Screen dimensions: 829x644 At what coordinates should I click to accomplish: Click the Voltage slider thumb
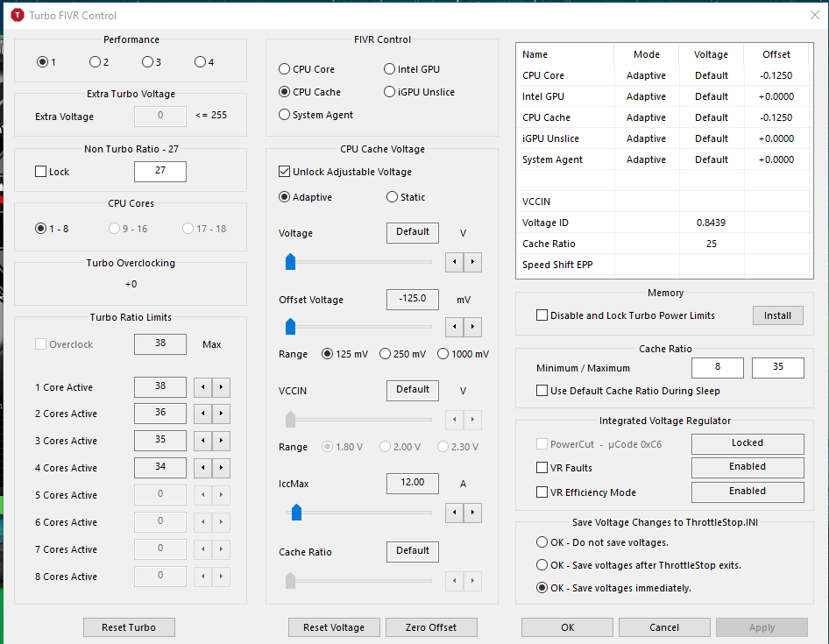tap(290, 262)
